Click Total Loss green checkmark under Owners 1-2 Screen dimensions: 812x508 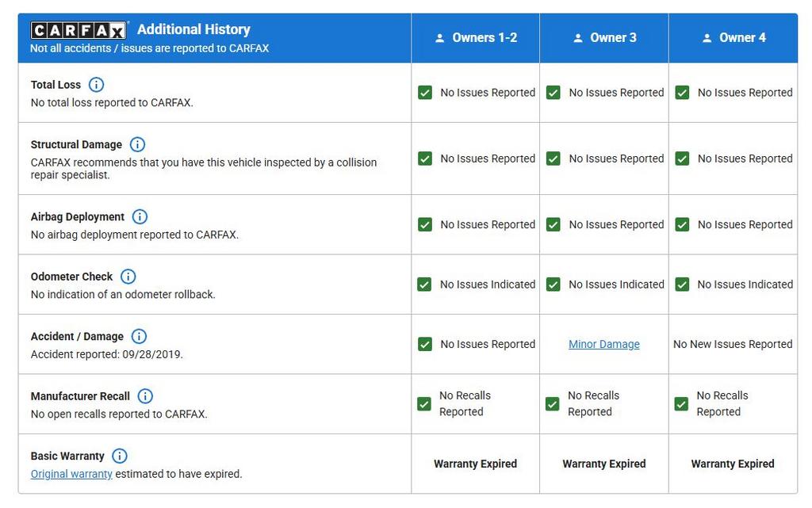pos(425,93)
